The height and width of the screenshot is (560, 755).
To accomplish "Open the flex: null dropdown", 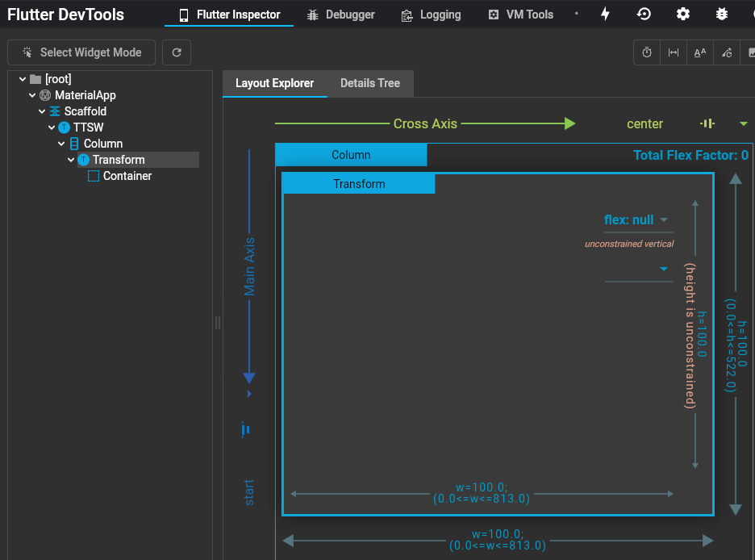I will [x=639, y=220].
